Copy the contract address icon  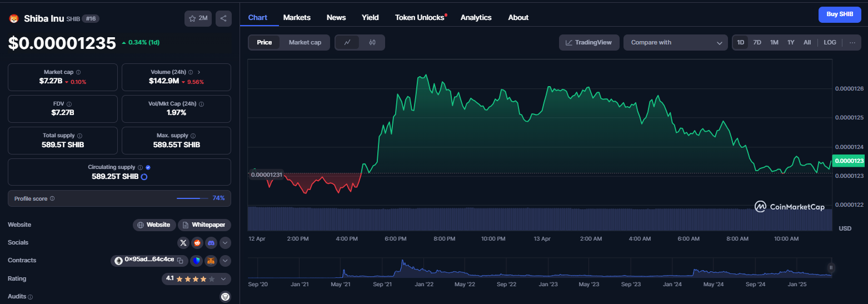pyautogui.click(x=180, y=260)
